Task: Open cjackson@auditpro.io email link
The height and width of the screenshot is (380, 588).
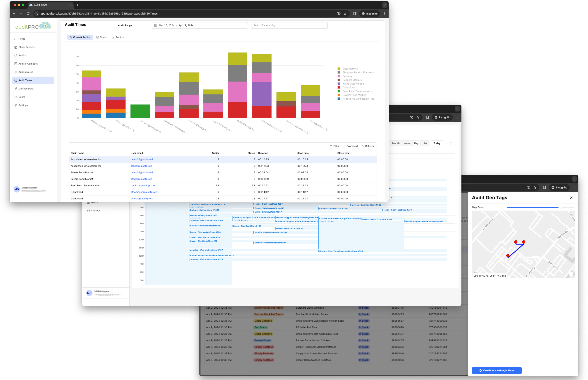Action: [x=143, y=186]
